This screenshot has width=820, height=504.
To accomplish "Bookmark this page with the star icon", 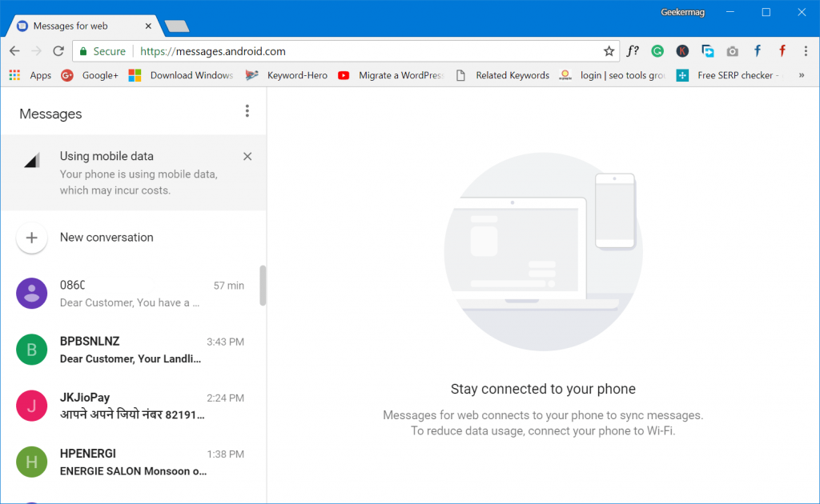I will click(x=609, y=51).
